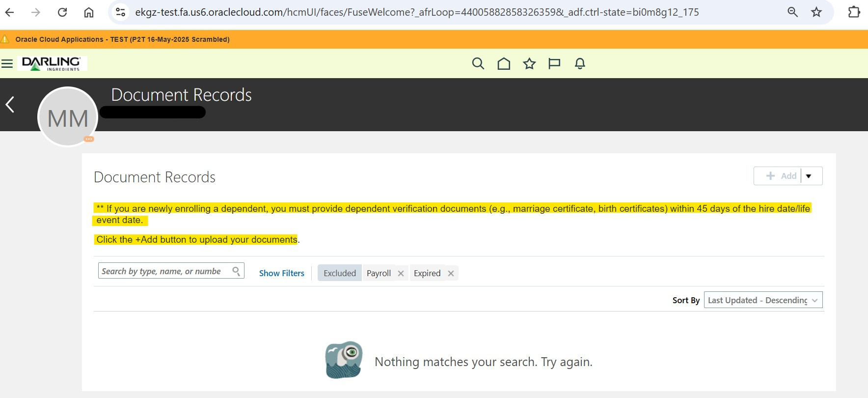868x398 pixels.
Task: Click the + Add button
Action: (781, 176)
